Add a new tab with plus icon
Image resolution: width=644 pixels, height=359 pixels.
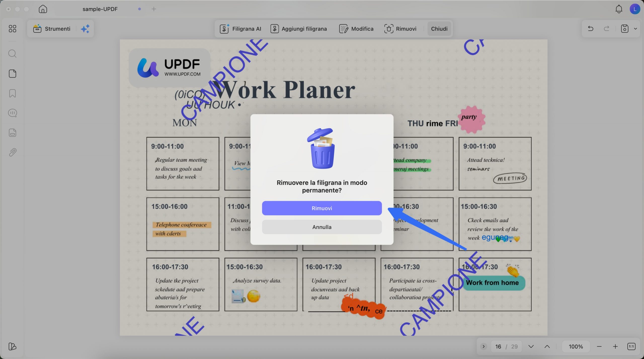154,9
